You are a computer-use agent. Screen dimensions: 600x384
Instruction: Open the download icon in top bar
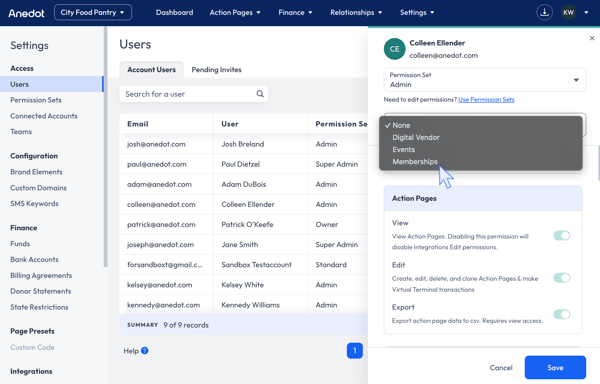(544, 13)
